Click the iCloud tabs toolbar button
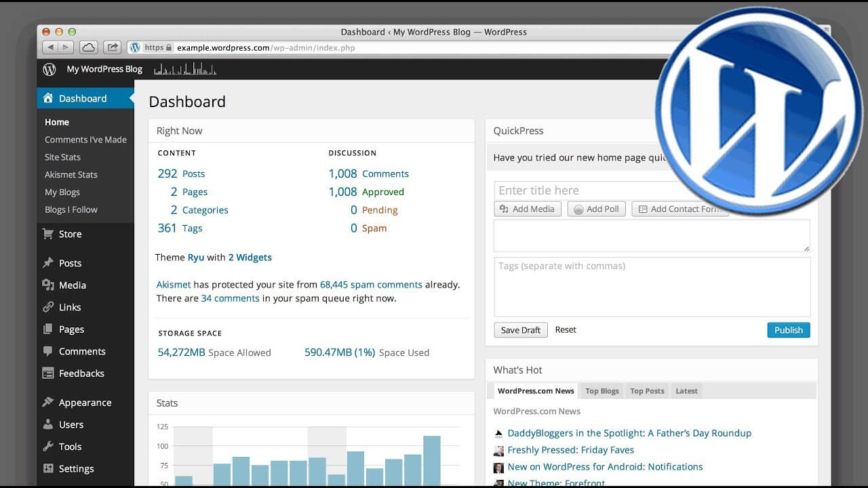Image resolution: width=868 pixels, height=488 pixels. click(x=88, y=47)
